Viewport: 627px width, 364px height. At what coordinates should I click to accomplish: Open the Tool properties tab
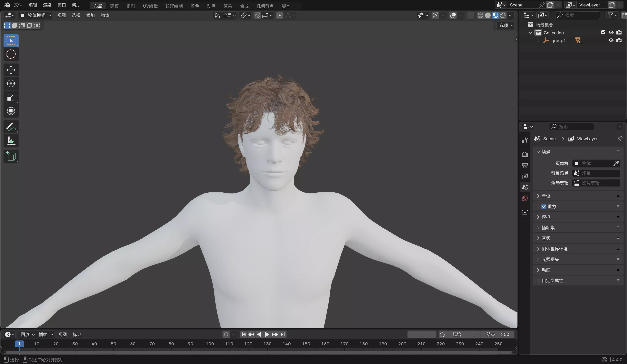coord(525,140)
